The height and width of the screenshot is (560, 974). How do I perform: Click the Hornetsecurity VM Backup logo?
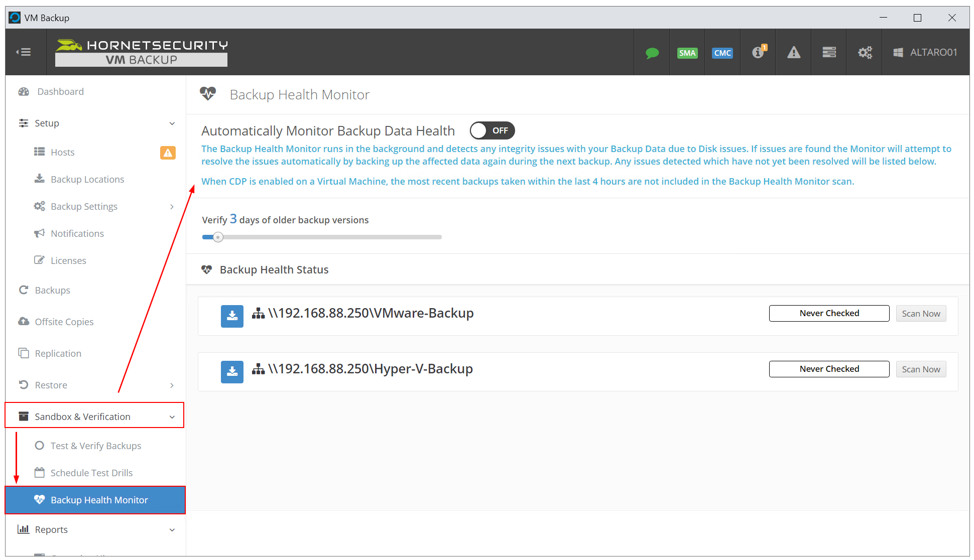(x=141, y=52)
